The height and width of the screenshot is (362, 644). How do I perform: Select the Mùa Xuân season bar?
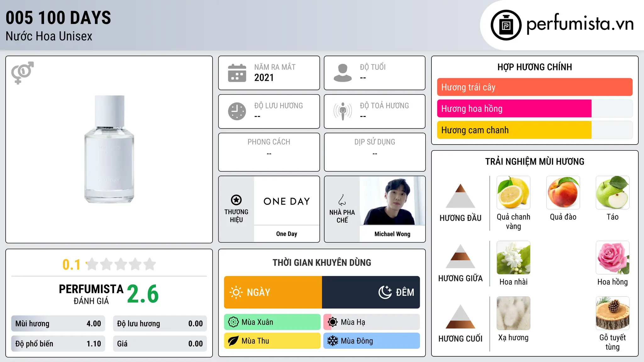[272, 322]
